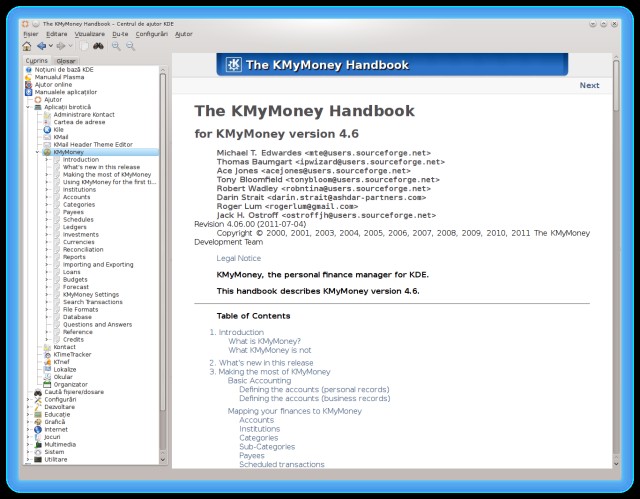
Task: Open the Configurări menu
Action: click(x=151, y=34)
